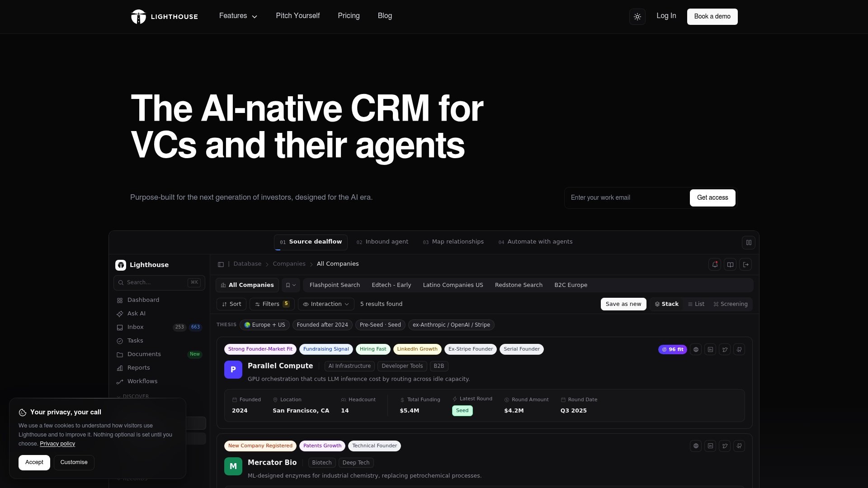
Task: Open the saved-views bookmark dropdown
Action: 291,285
